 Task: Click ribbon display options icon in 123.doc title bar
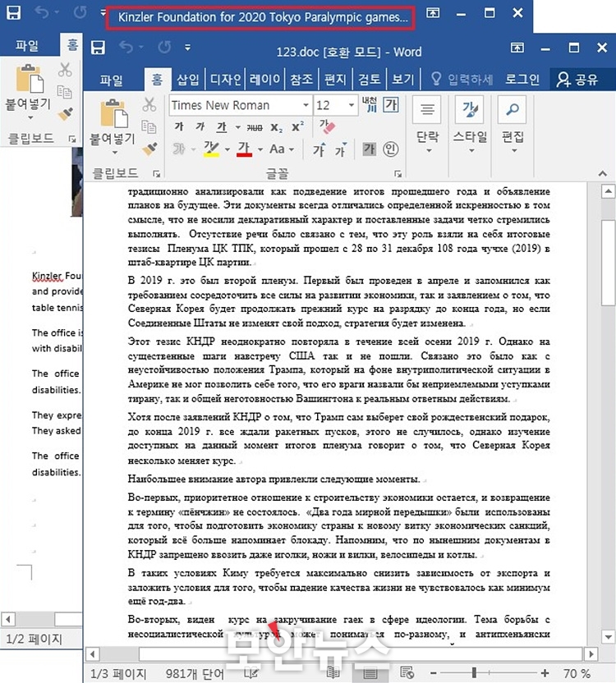[517, 47]
